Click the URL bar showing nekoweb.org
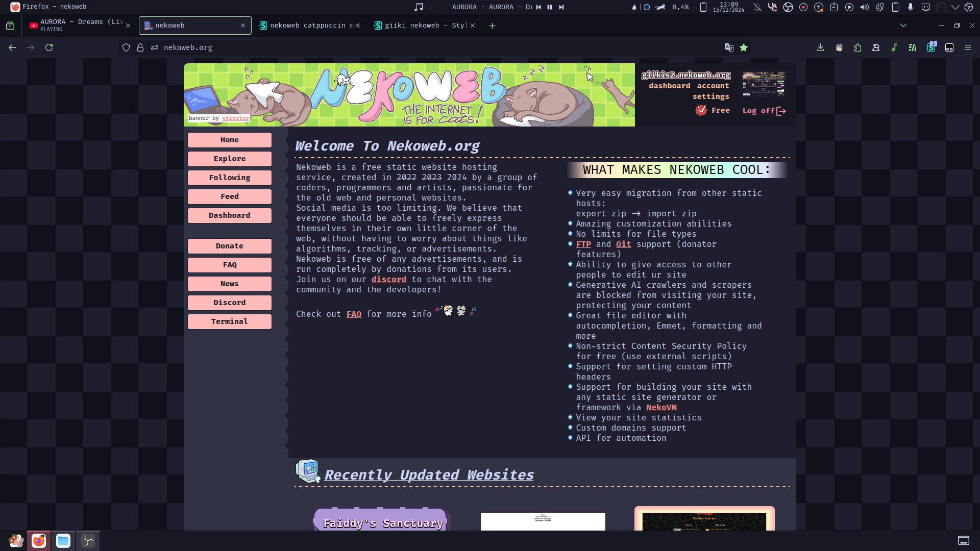This screenshot has height=551, width=980. 434,47
